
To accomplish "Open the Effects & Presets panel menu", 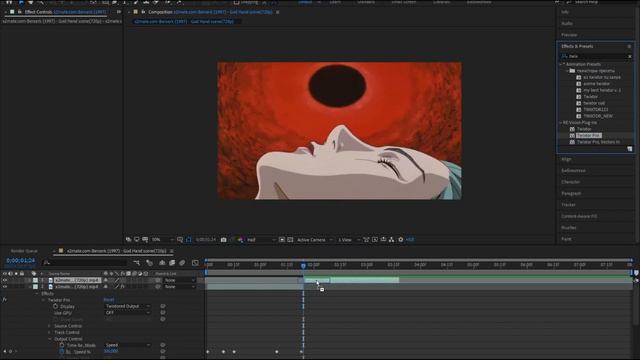I will point(629,47).
